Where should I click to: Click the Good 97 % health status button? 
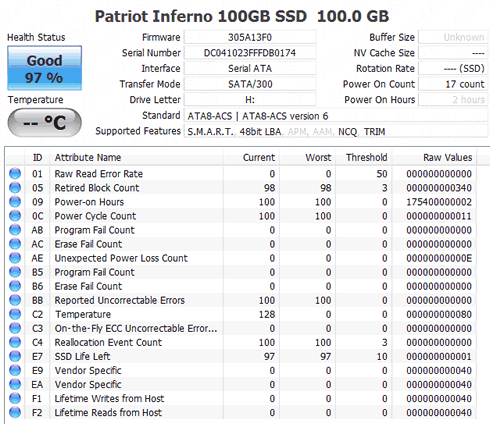click(44, 68)
